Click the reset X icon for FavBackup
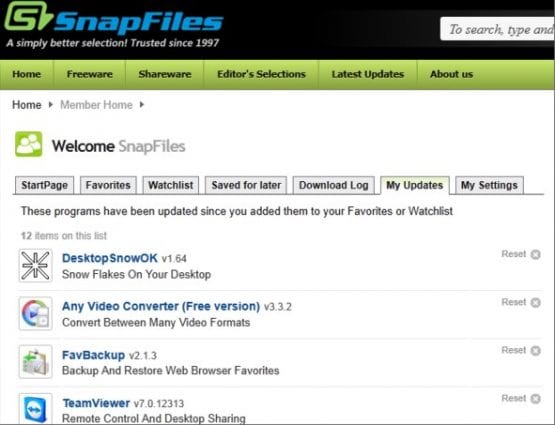555x425 pixels. click(536, 351)
